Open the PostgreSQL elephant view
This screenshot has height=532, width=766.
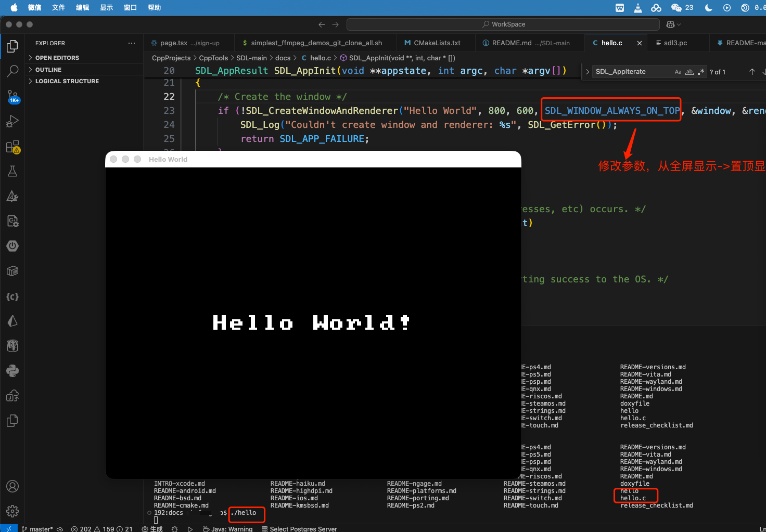[x=12, y=346]
